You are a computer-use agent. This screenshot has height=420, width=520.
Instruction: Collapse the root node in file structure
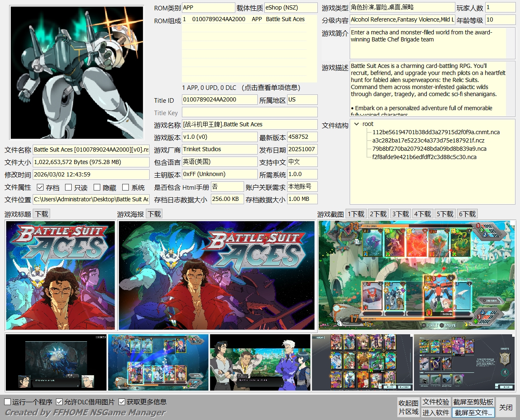tap(357, 124)
